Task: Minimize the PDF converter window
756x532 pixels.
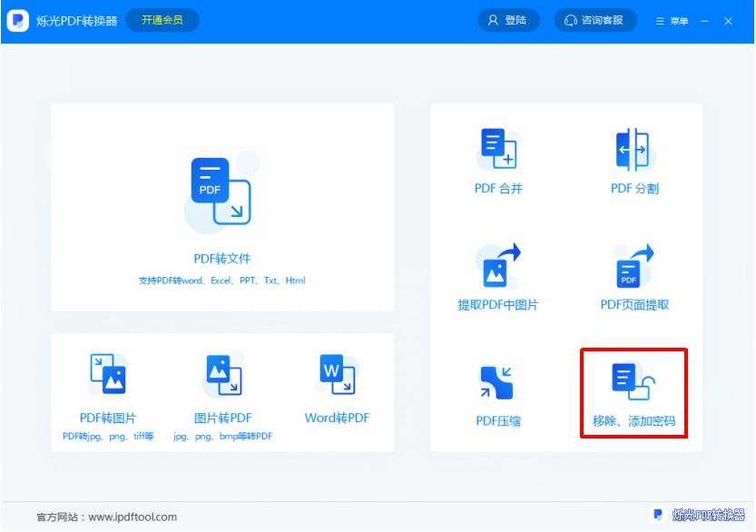Action: point(704,21)
